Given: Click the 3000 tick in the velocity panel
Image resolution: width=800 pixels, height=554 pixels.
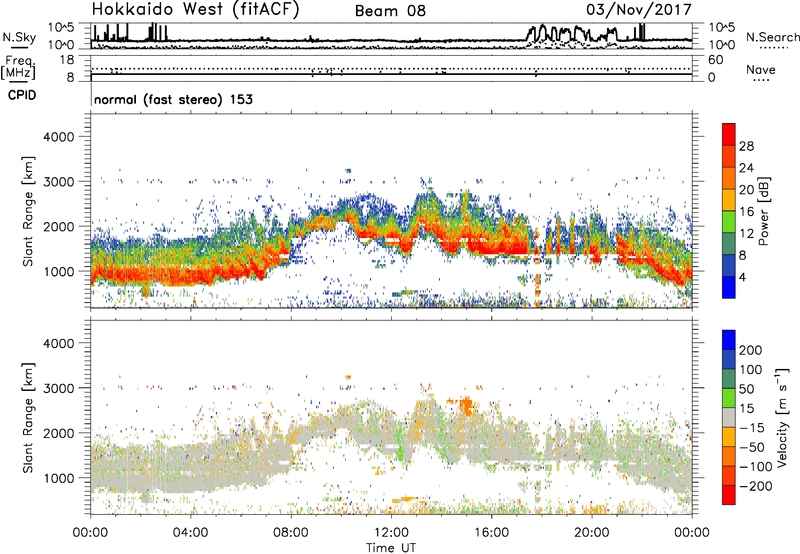Looking at the screenshot, I should 58,388.
